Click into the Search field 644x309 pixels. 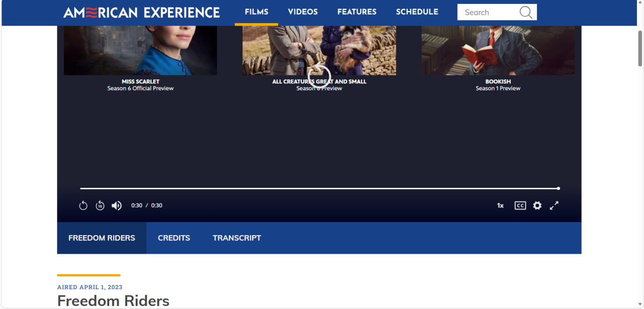[x=488, y=12]
